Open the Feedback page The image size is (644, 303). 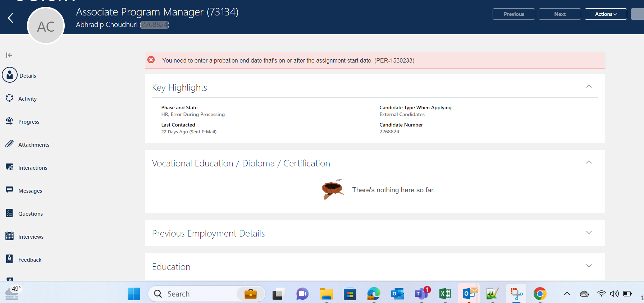pyautogui.click(x=24, y=260)
